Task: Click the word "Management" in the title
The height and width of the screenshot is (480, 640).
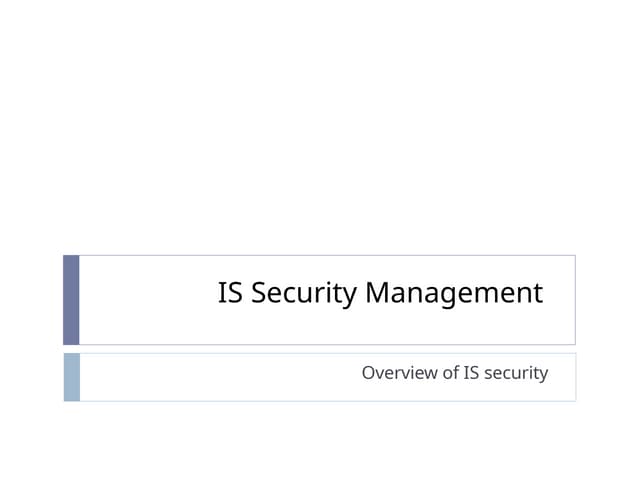Action: 453,294
